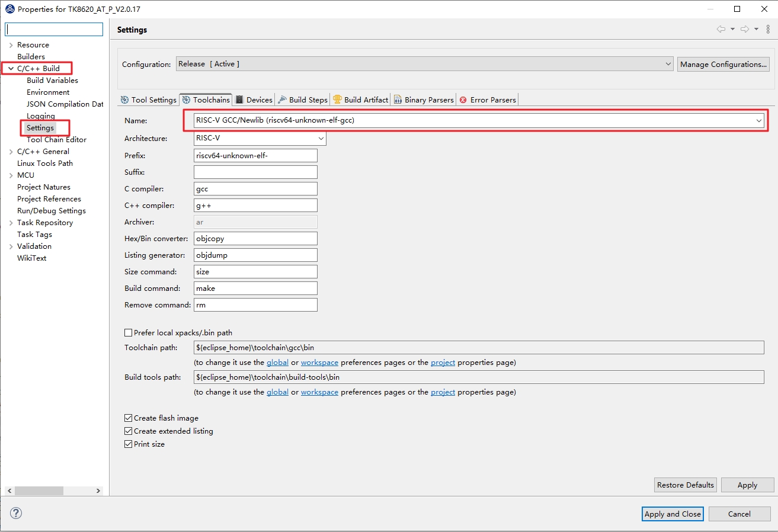This screenshot has width=778, height=532.
Task: Click the Apply and Close button
Action: coord(673,514)
